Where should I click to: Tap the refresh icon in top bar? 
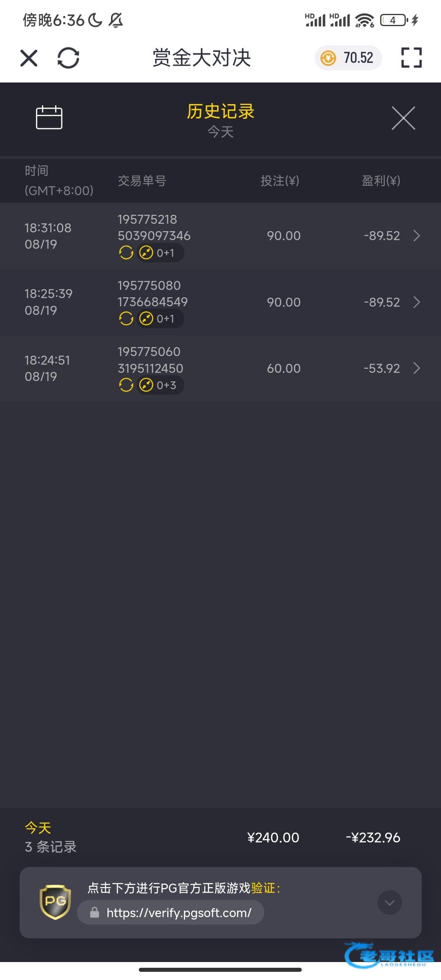68,58
